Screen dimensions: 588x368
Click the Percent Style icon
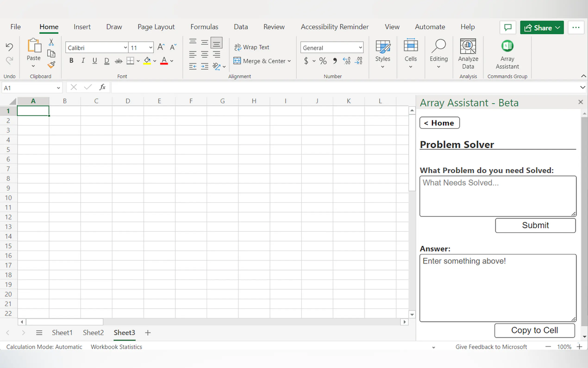(x=323, y=61)
